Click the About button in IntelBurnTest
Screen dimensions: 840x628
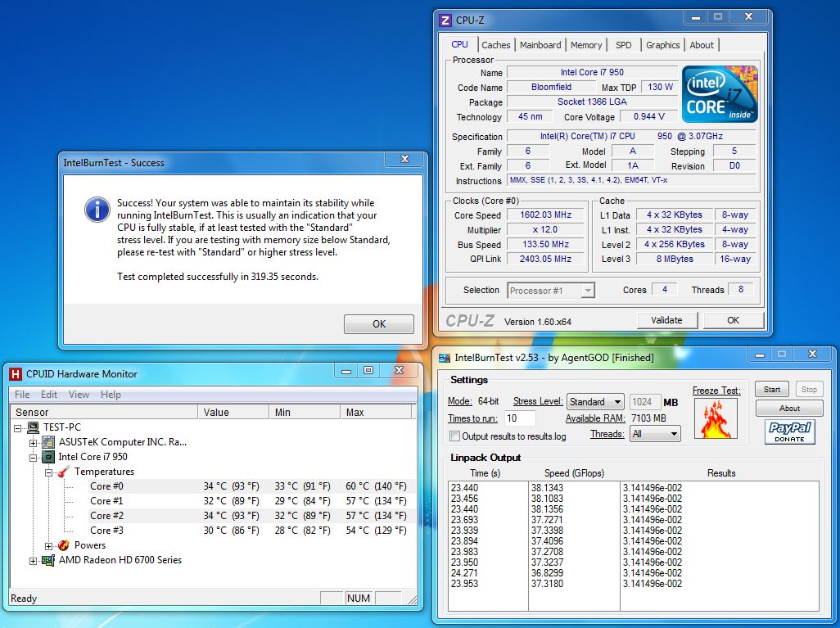tap(789, 409)
